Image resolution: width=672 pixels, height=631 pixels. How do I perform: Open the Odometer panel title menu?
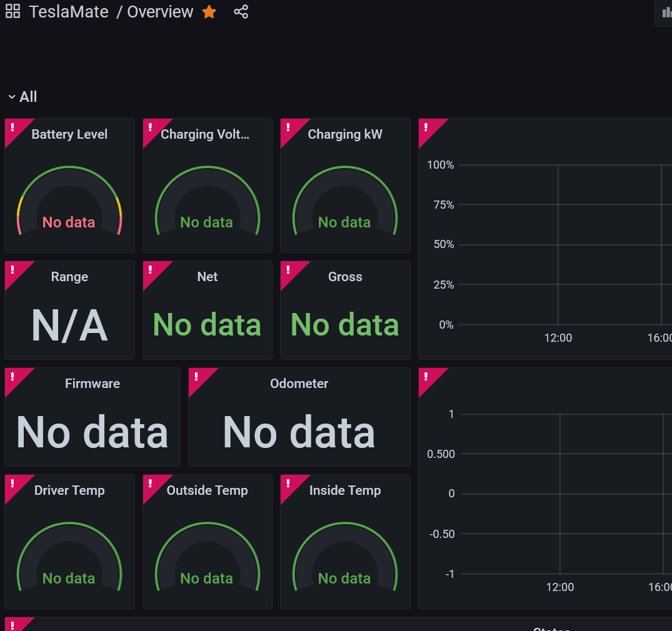point(299,383)
